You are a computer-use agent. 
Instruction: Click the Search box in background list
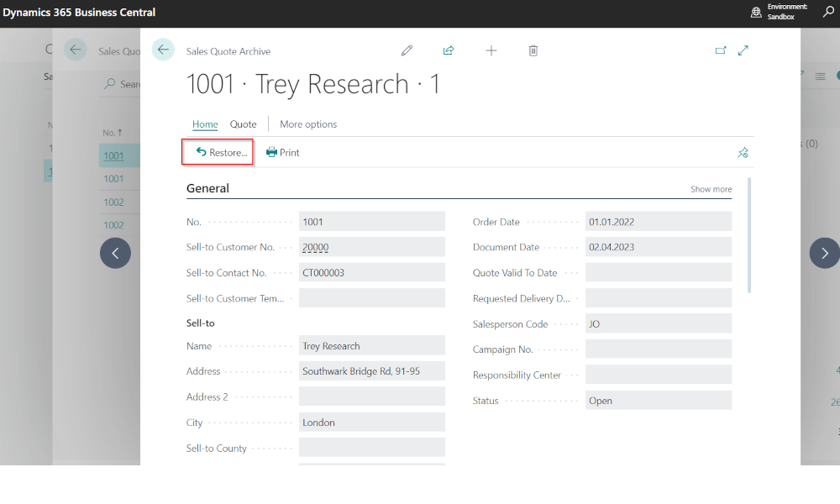pos(122,84)
